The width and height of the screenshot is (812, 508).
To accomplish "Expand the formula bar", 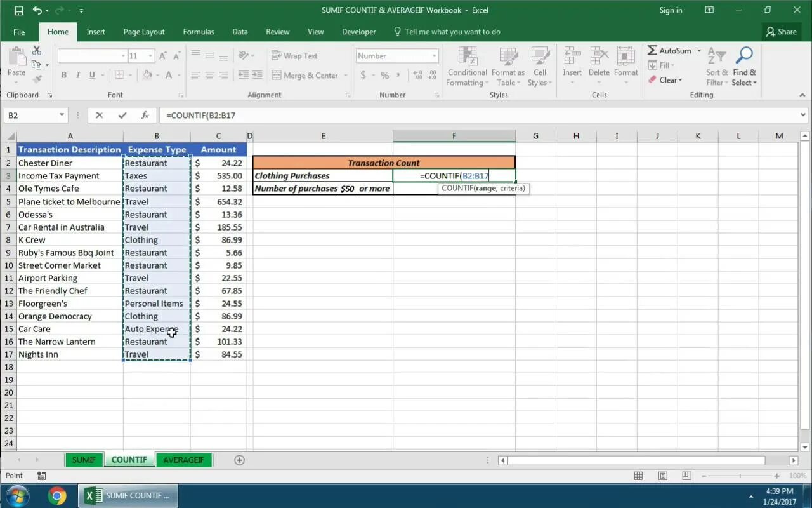I will coord(804,115).
